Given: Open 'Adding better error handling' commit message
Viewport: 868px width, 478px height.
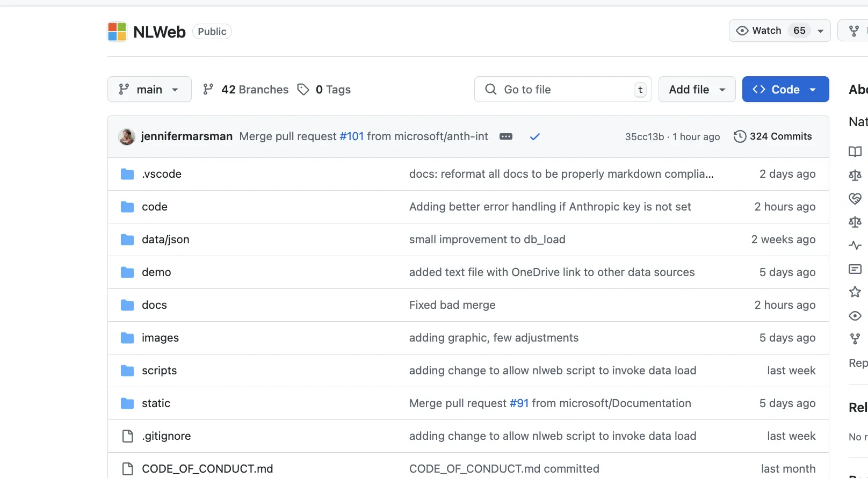Looking at the screenshot, I should 550,207.
